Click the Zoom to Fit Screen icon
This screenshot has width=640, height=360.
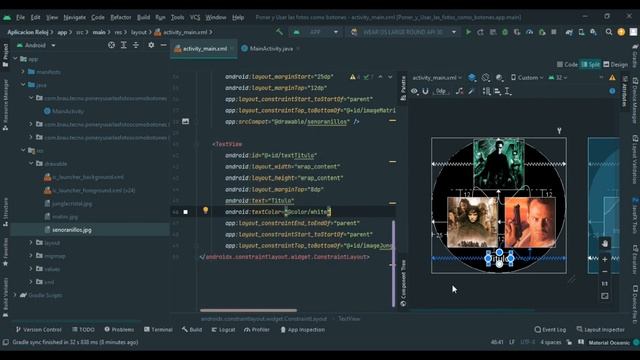604,296
